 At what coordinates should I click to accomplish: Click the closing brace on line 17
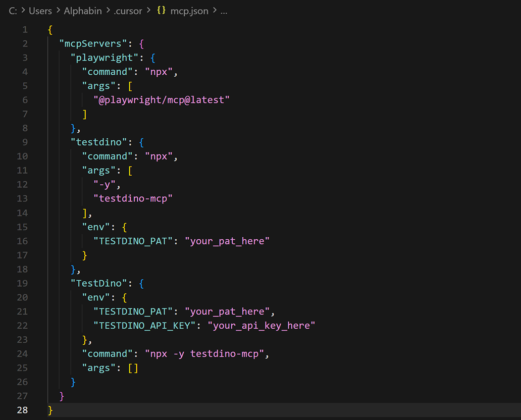85,255
